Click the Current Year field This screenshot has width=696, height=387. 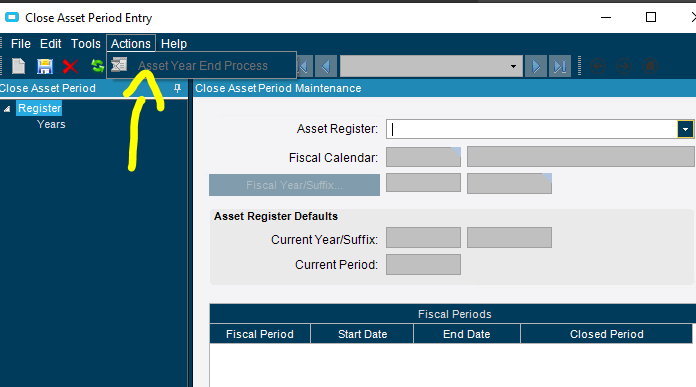423,237
